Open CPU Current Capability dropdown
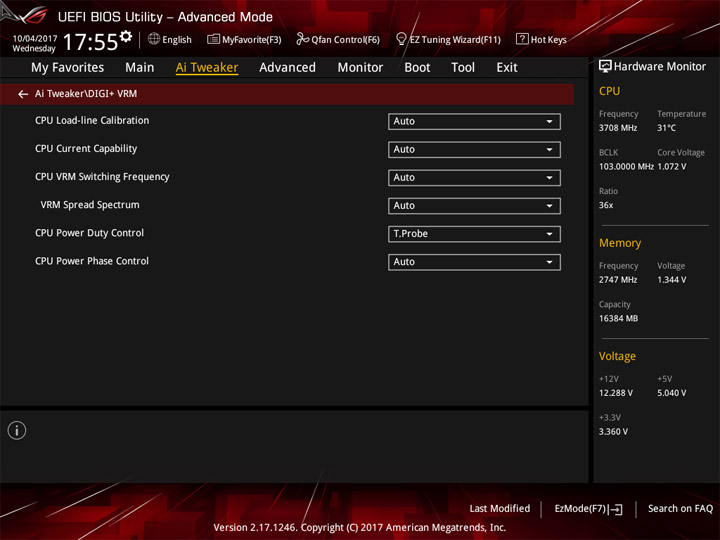Viewport: 720px width, 540px height. click(474, 150)
